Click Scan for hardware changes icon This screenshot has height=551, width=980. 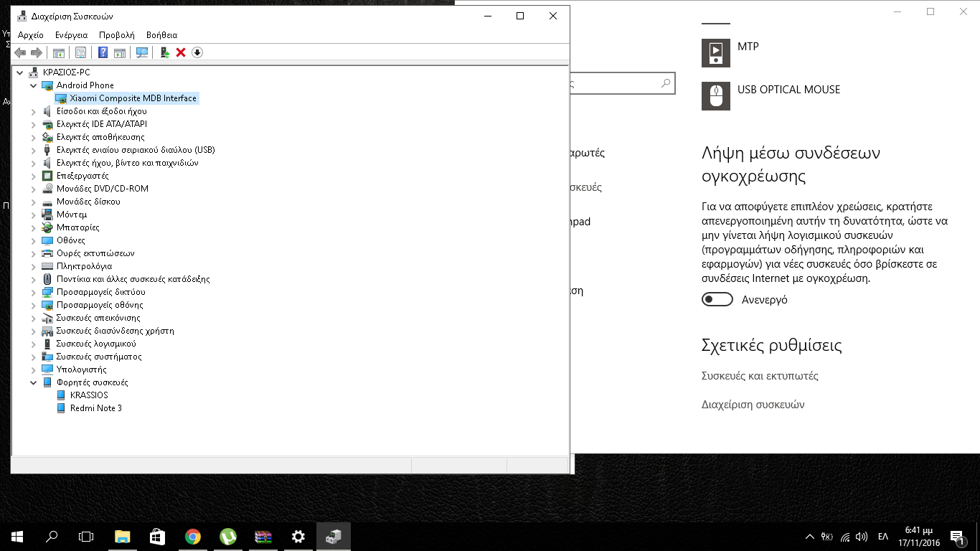click(x=142, y=52)
